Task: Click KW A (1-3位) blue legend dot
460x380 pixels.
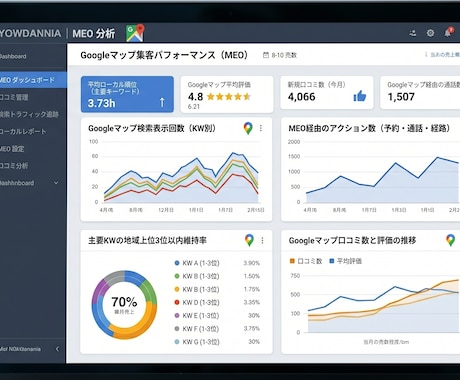Action: pos(177,263)
